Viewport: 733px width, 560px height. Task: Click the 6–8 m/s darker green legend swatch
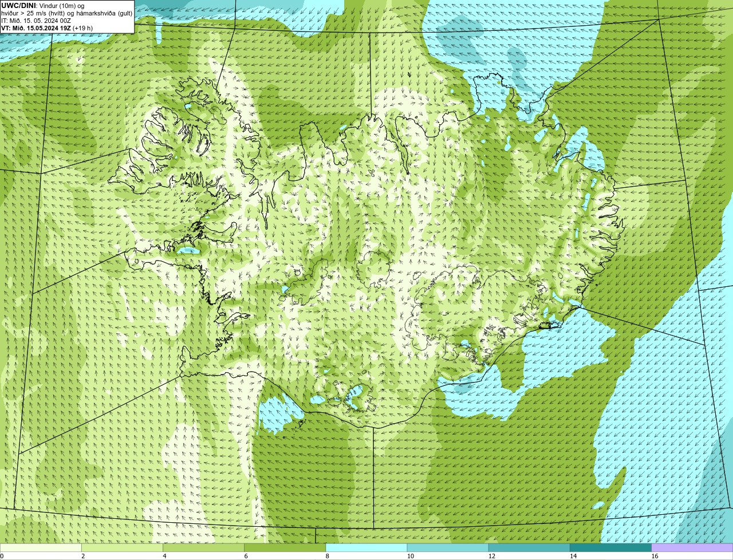(x=285, y=547)
